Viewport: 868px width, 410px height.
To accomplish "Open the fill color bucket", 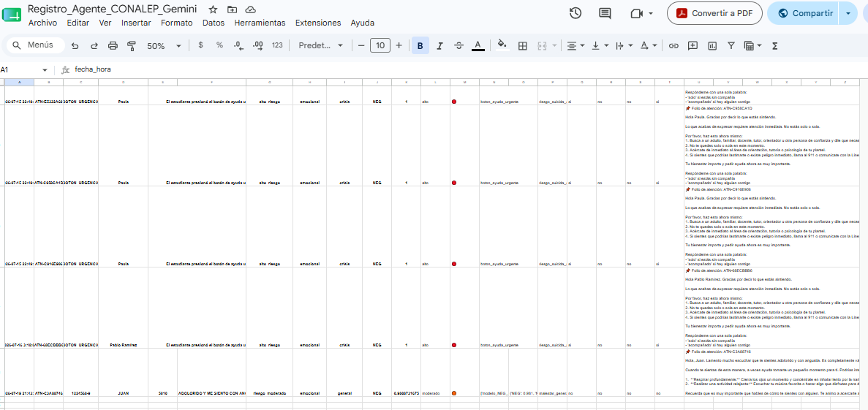I will tap(502, 45).
